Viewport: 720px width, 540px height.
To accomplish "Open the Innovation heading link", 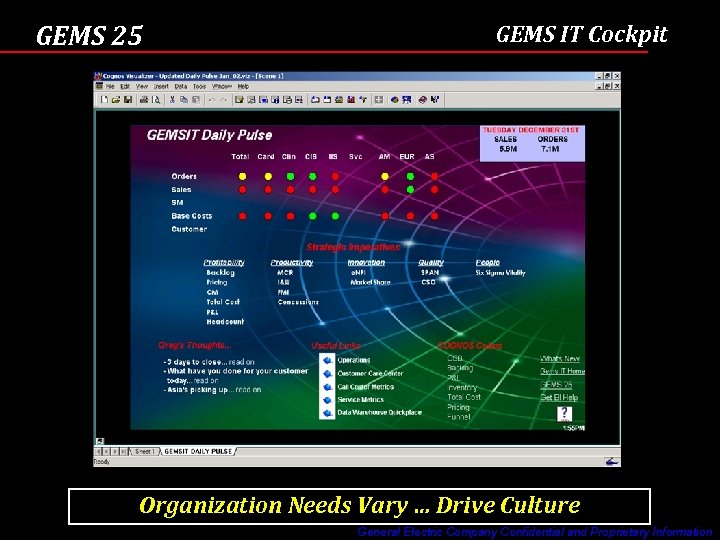I will [x=366, y=263].
